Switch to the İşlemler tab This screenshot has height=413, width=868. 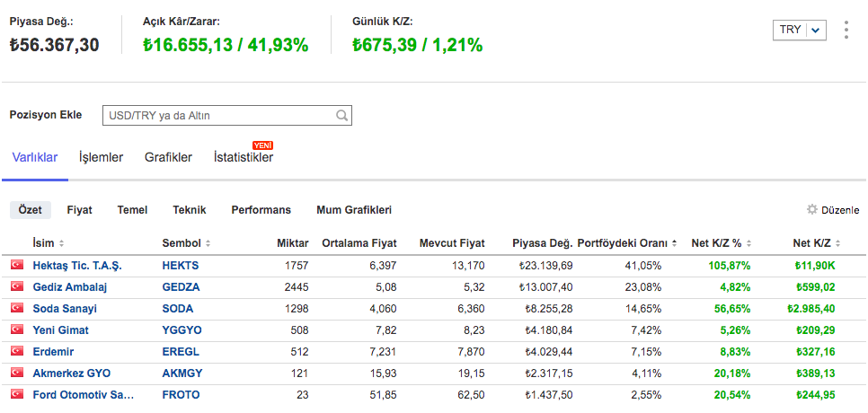tap(101, 158)
